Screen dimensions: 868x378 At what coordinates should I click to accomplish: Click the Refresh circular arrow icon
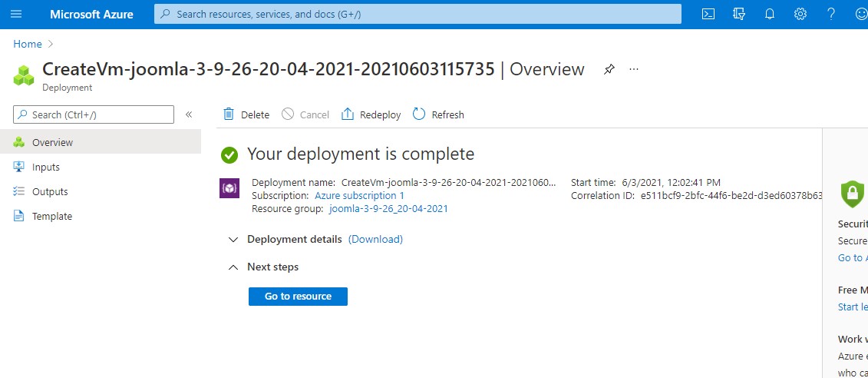coord(419,114)
